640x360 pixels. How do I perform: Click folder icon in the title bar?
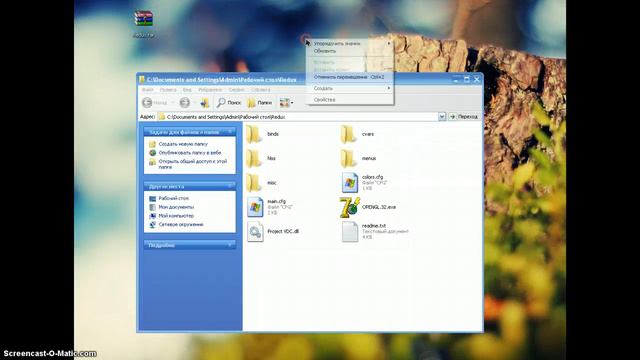click(x=142, y=80)
